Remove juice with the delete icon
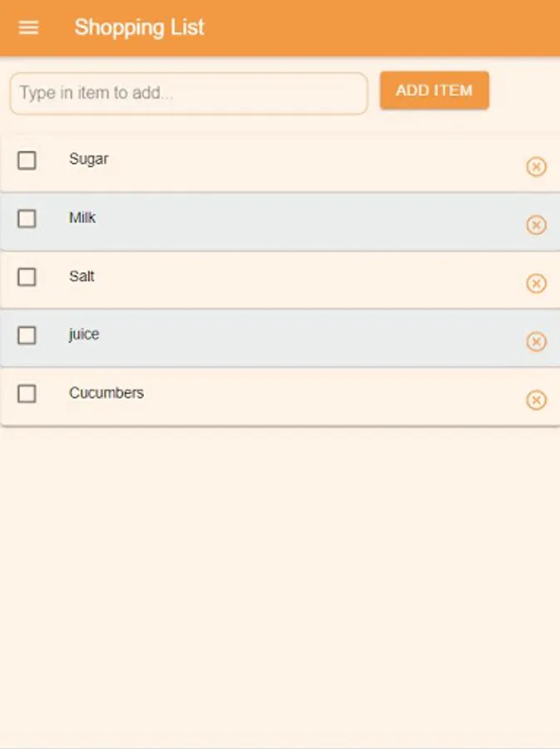This screenshot has height=749, width=560. click(x=537, y=341)
